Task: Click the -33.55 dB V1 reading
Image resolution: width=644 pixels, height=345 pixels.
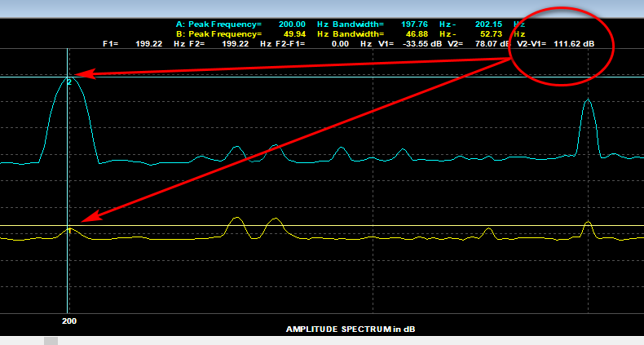Action: pyautogui.click(x=421, y=44)
